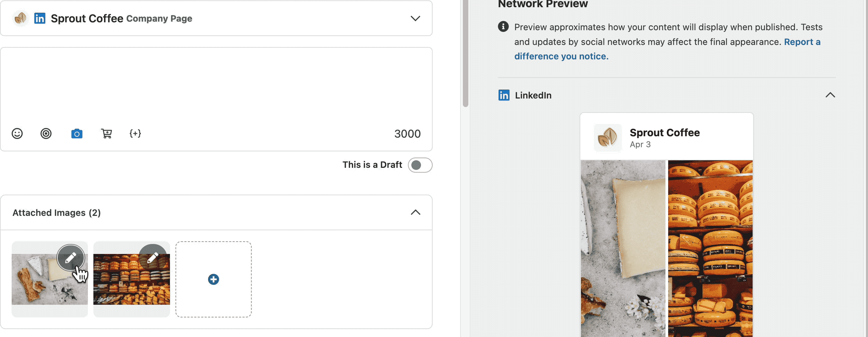Select the cheese board attached thumbnail
This screenshot has width=868, height=337.
(38, 285)
